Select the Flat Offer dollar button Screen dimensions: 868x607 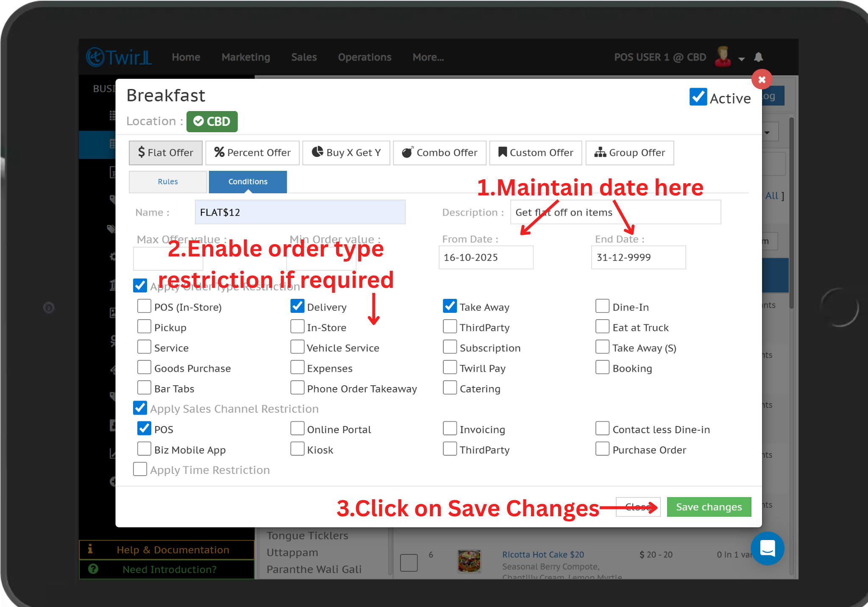(166, 153)
